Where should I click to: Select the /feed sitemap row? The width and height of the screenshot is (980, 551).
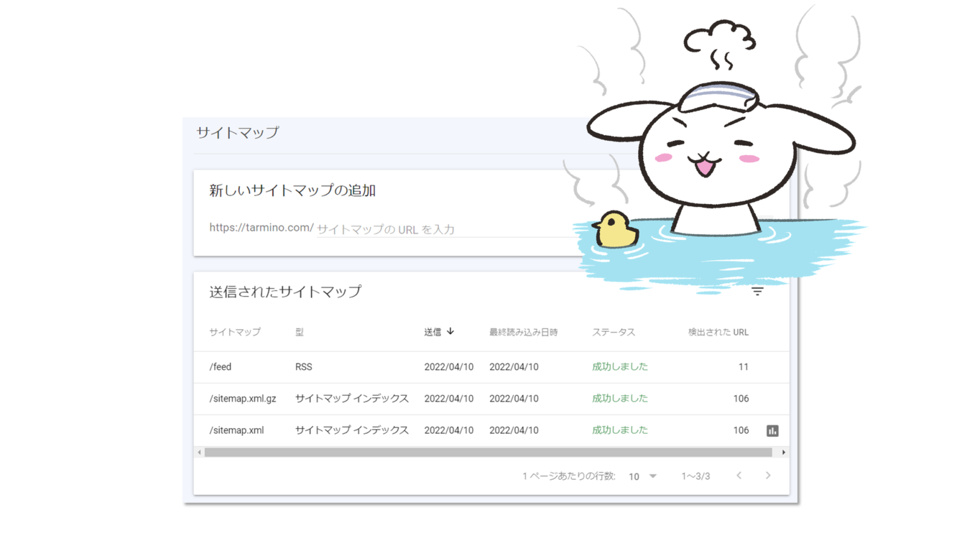point(221,367)
